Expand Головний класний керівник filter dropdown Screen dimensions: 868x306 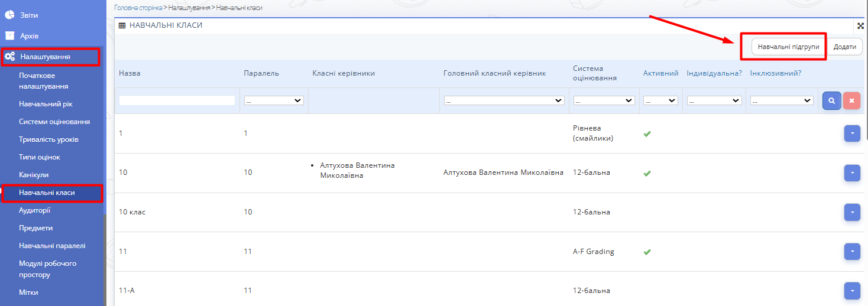pos(504,101)
